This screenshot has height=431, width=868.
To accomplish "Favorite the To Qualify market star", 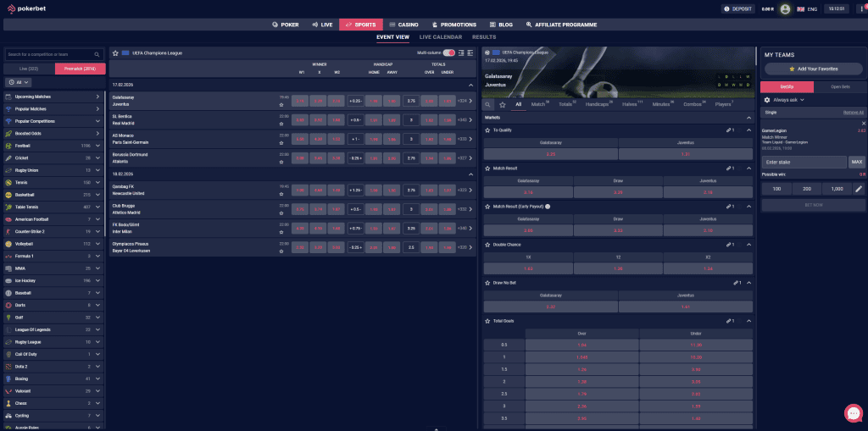I will click(x=487, y=130).
